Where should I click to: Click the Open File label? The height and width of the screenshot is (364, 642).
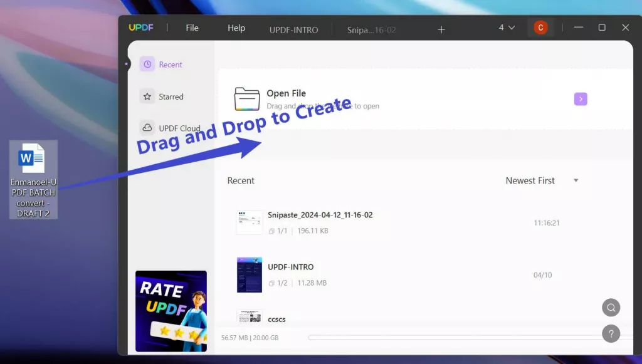pyautogui.click(x=286, y=93)
